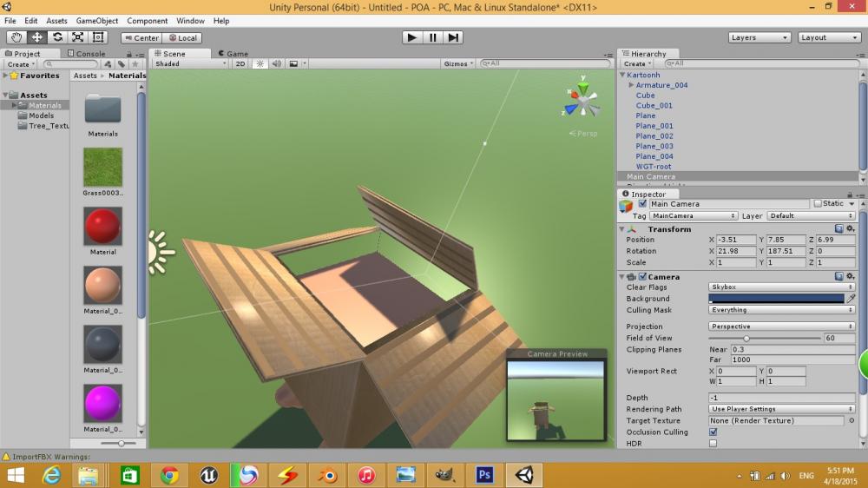Open Unreal Engine from taskbar
Screen dimensions: 868x488
[x=208, y=475]
